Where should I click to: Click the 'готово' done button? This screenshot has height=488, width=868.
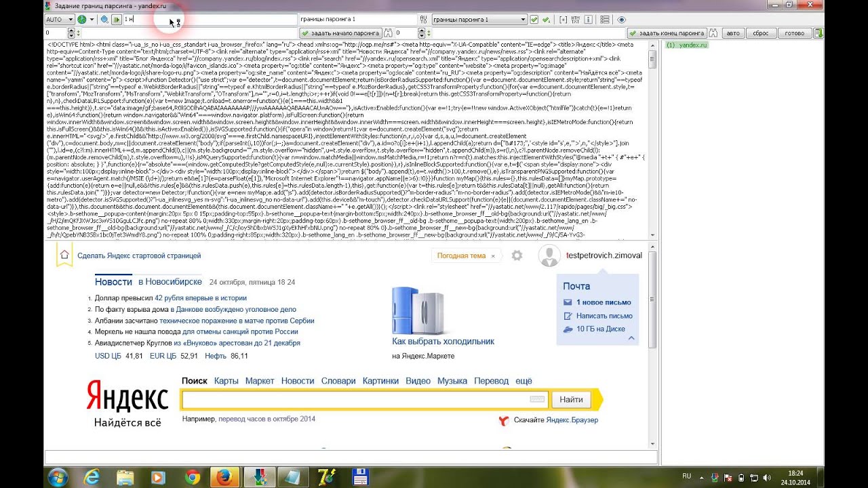(794, 33)
